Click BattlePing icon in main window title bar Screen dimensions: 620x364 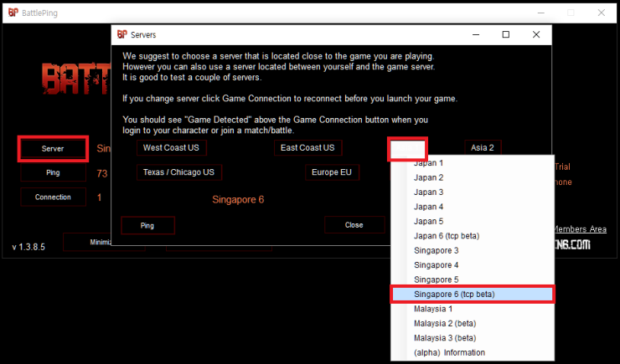(13, 13)
